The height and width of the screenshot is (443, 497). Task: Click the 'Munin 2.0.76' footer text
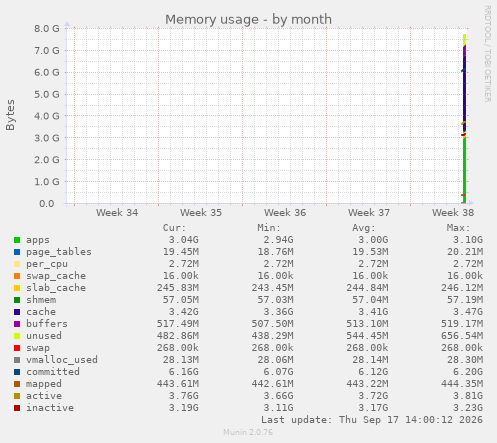click(248, 432)
